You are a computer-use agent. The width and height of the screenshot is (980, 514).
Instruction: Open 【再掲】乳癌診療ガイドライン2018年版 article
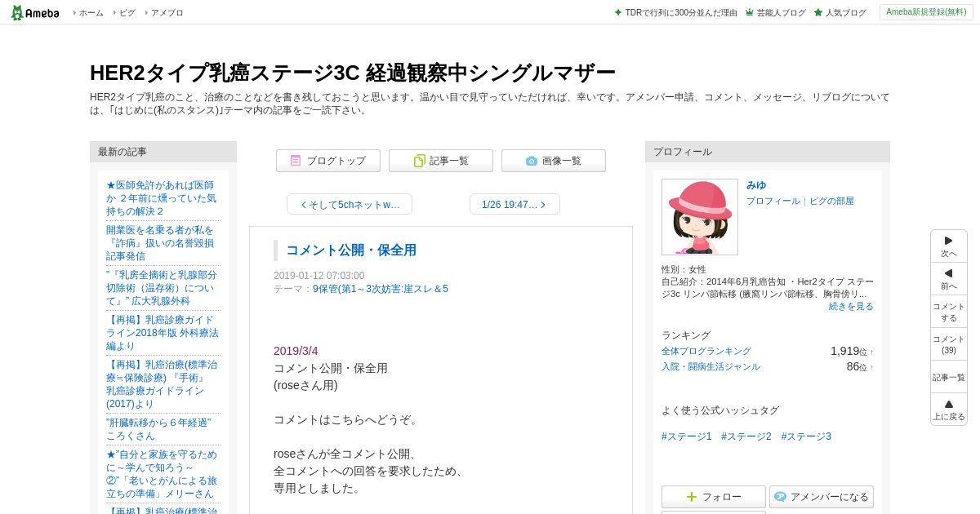pyautogui.click(x=163, y=333)
